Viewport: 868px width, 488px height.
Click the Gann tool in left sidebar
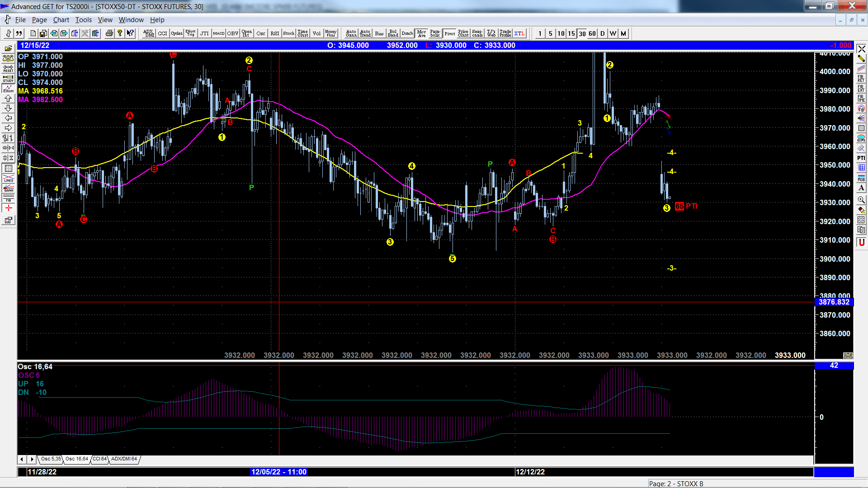(8, 188)
